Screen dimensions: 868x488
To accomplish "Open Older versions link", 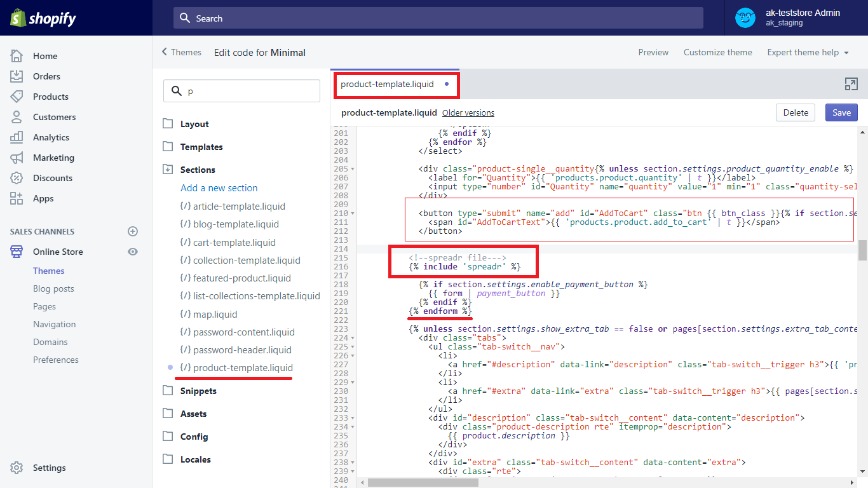I will (x=468, y=112).
